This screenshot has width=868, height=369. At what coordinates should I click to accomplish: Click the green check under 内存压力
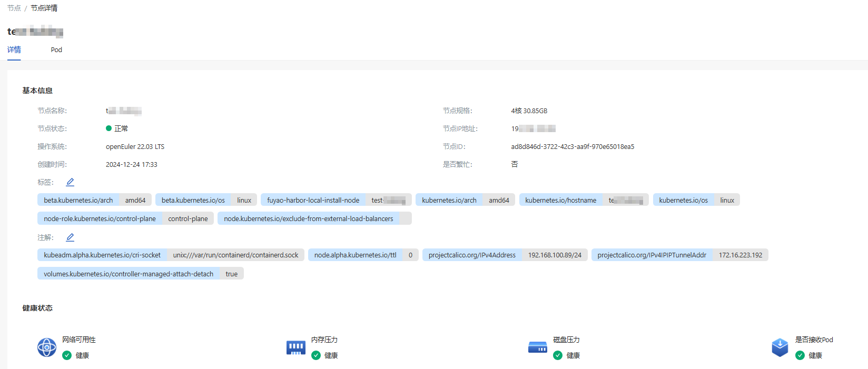(x=316, y=355)
